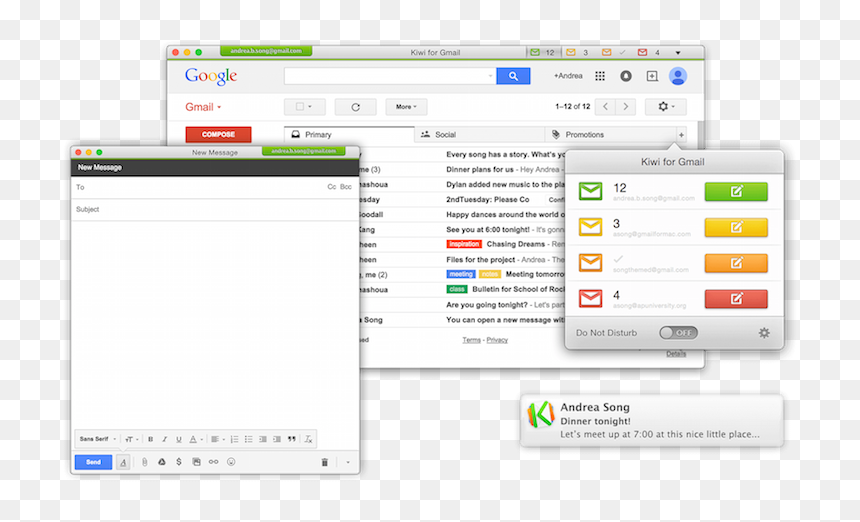Toggle underline in New Message toolbar
The image size is (860, 522).
178,439
